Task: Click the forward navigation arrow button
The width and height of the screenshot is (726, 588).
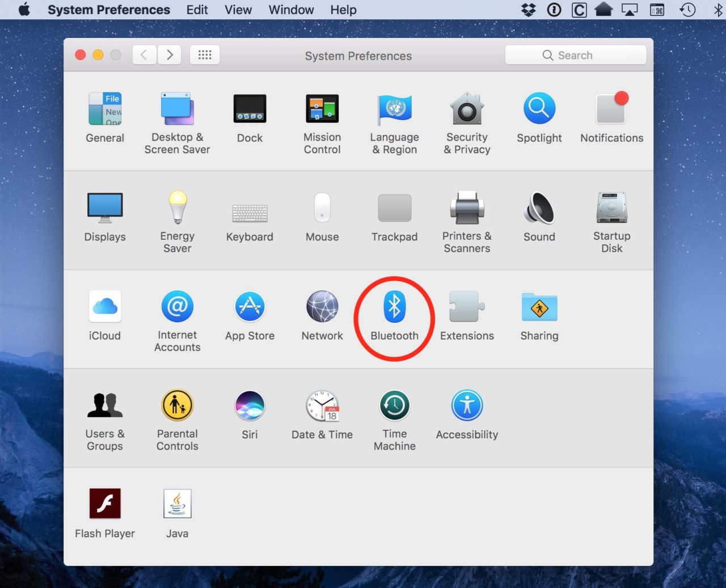Action: pos(170,55)
